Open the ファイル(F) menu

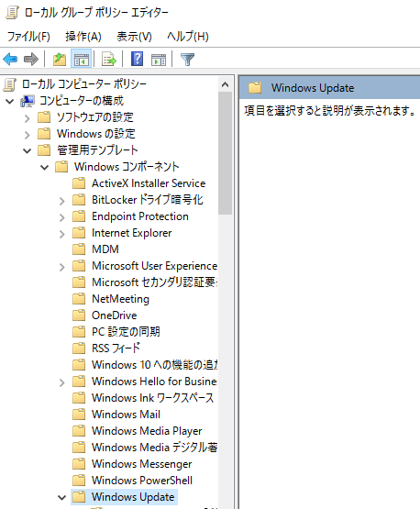[28, 37]
